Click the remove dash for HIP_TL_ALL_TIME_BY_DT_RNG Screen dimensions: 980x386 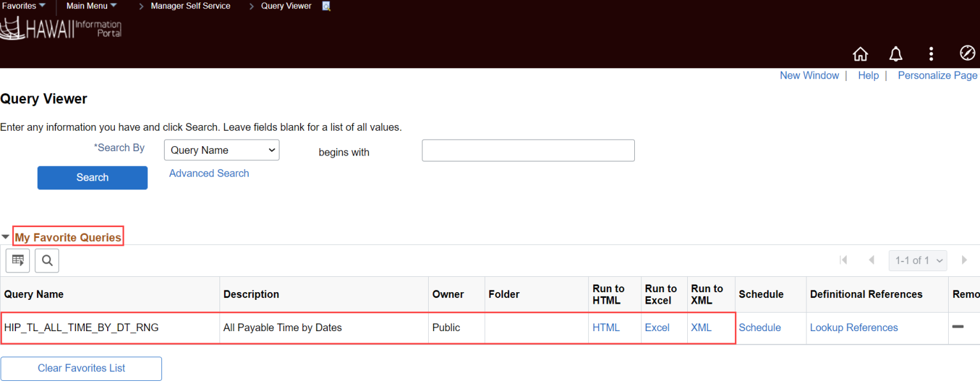click(958, 327)
